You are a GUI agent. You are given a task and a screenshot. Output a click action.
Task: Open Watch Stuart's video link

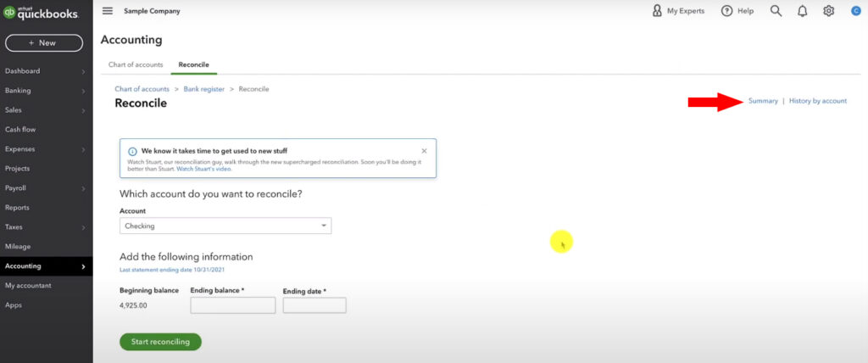[x=203, y=169]
